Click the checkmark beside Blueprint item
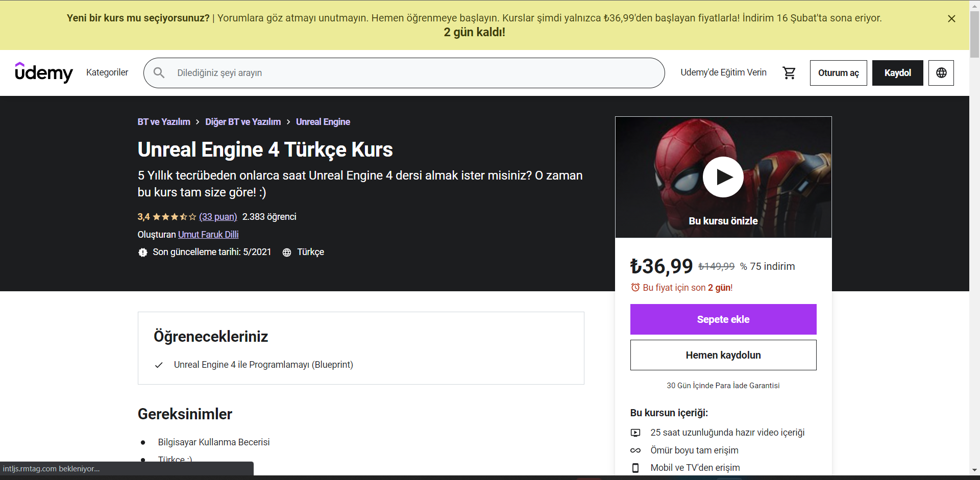Image resolution: width=980 pixels, height=480 pixels. click(x=159, y=365)
